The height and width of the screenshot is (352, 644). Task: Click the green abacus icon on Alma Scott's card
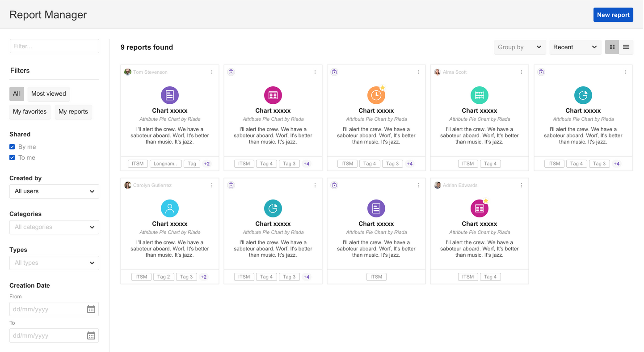click(x=480, y=95)
